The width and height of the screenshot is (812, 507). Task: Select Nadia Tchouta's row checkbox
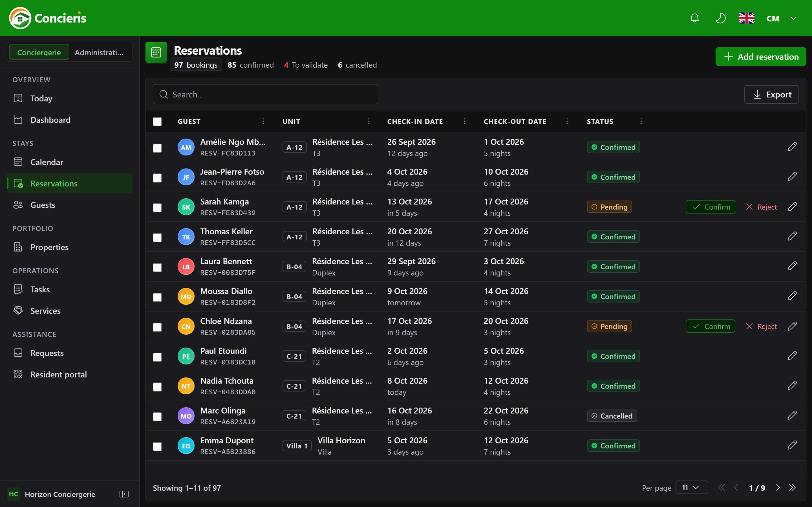[157, 387]
